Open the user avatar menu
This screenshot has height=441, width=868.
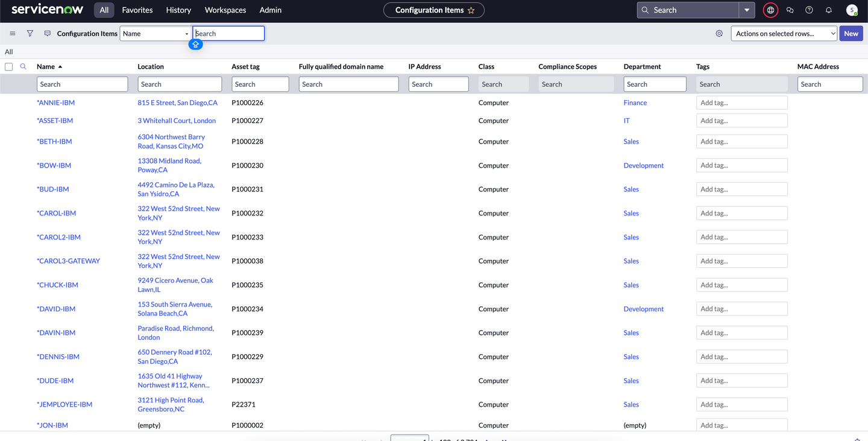852,10
